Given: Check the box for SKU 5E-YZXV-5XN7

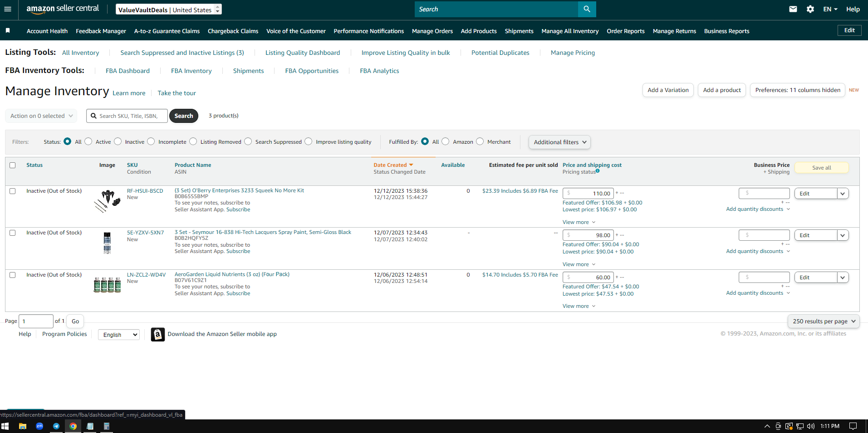Looking at the screenshot, I should point(13,233).
